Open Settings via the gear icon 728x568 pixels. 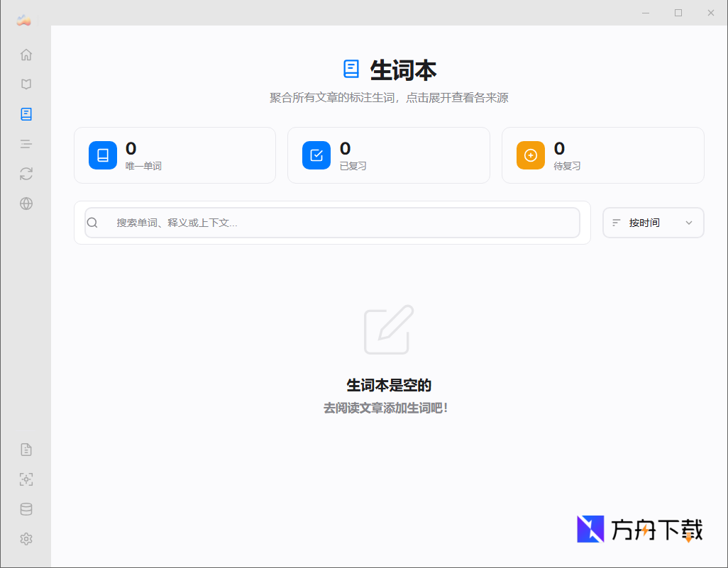pyautogui.click(x=26, y=539)
